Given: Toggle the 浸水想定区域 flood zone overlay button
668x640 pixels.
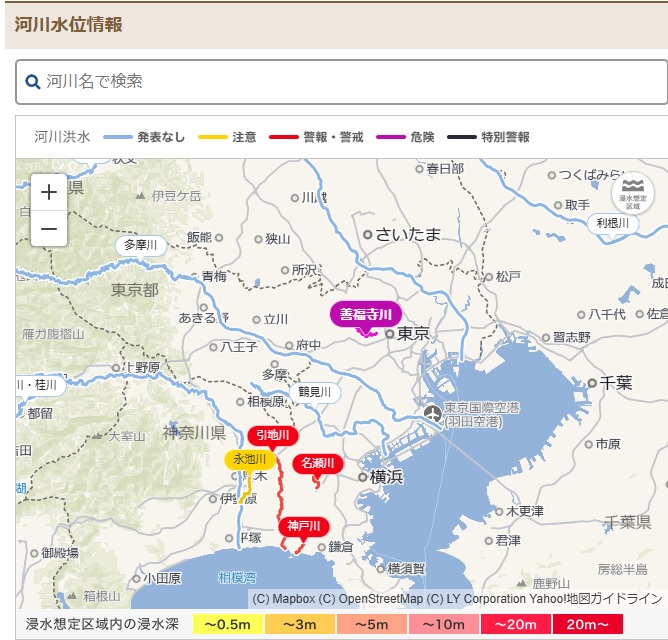Looking at the screenshot, I should point(633,192).
